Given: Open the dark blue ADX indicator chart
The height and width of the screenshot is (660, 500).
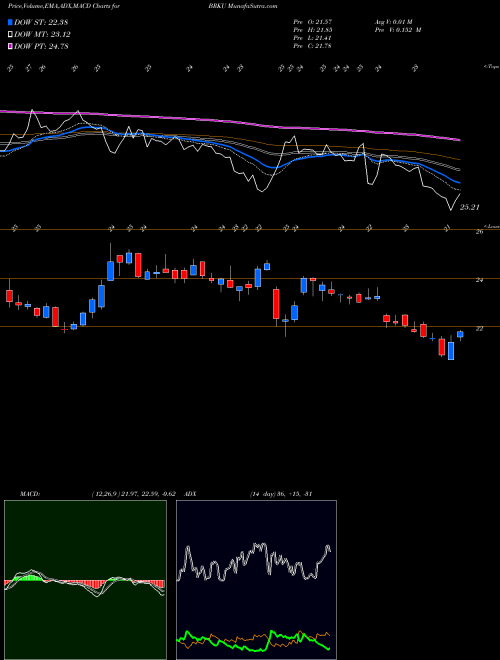Looking at the screenshot, I should click(x=256, y=580).
